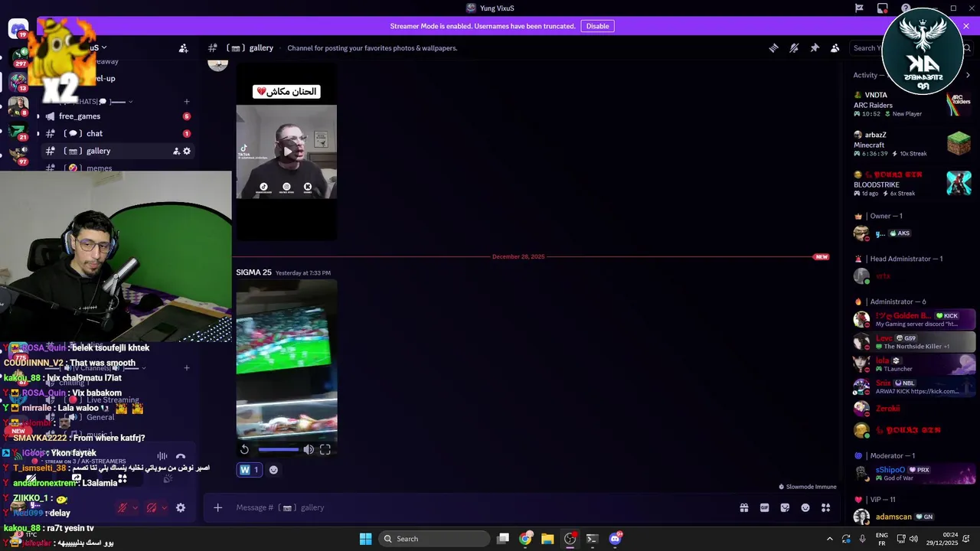This screenshot has height=551, width=980.
Task: Open Discord from the taskbar
Action: click(615, 539)
